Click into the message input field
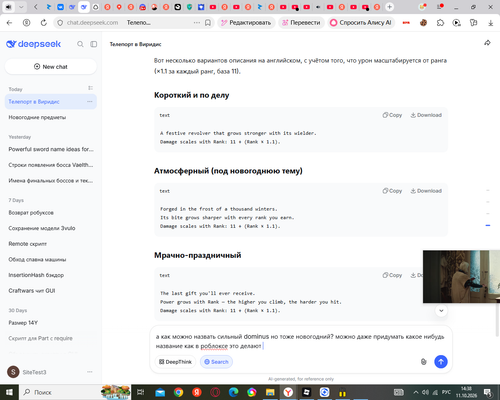This screenshot has height=400, width=500. (x=300, y=341)
